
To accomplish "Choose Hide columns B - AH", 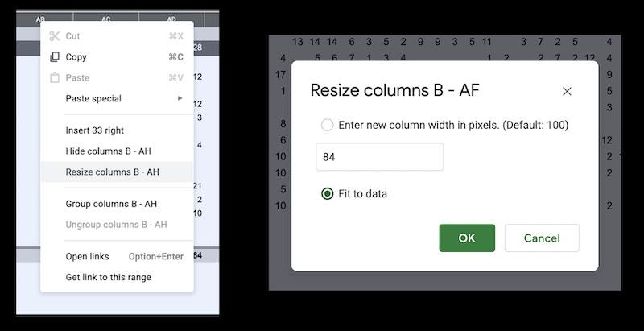I will 108,151.
